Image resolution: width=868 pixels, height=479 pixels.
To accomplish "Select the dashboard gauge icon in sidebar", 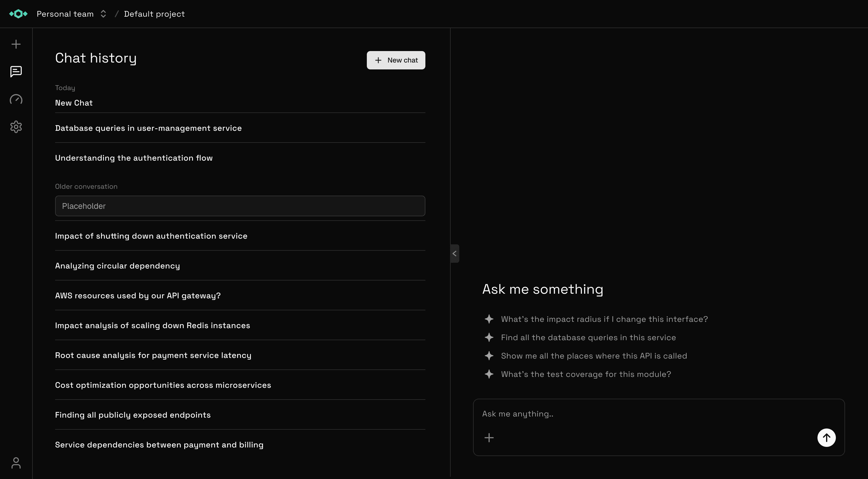I will pyautogui.click(x=16, y=99).
